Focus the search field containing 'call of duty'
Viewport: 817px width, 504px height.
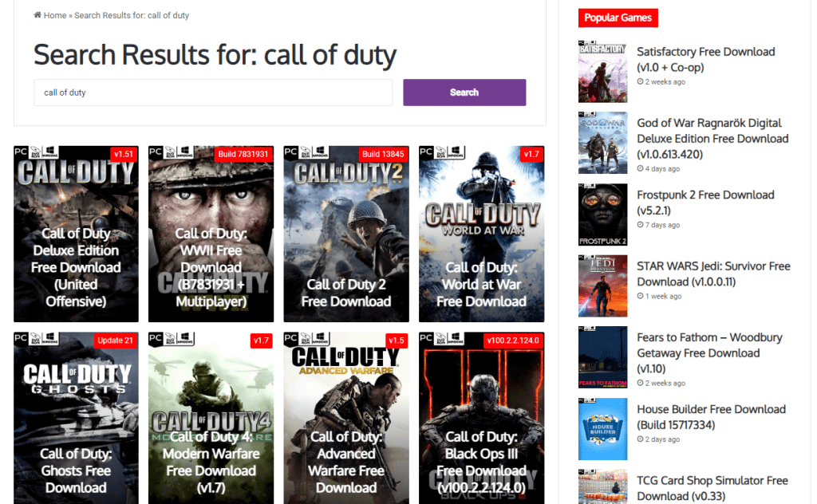pyautogui.click(x=213, y=93)
